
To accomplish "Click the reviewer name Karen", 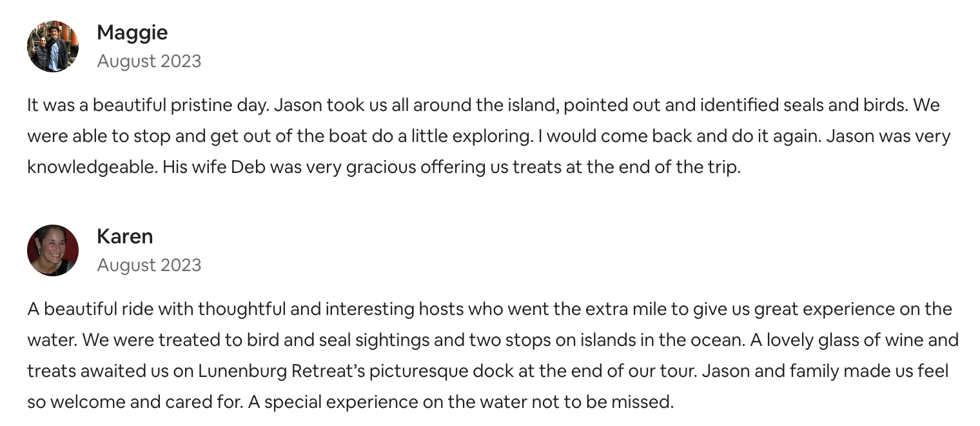I will (125, 236).
